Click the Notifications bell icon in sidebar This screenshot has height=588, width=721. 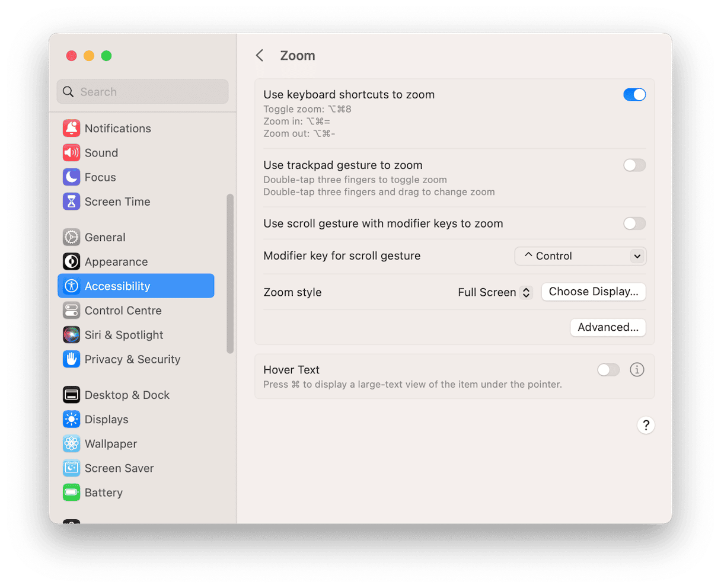[x=71, y=128]
